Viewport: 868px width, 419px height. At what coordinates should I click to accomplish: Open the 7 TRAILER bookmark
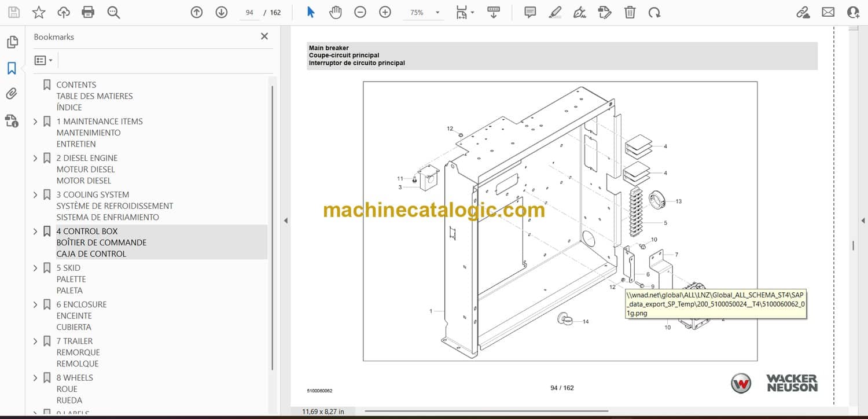[74, 341]
